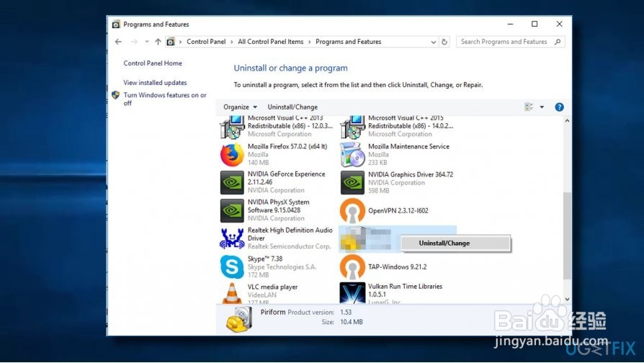Viewport: 644px width, 363px height.
Task: Click the Programs and Features breadcrumb
Action: (x=348, y=42)
